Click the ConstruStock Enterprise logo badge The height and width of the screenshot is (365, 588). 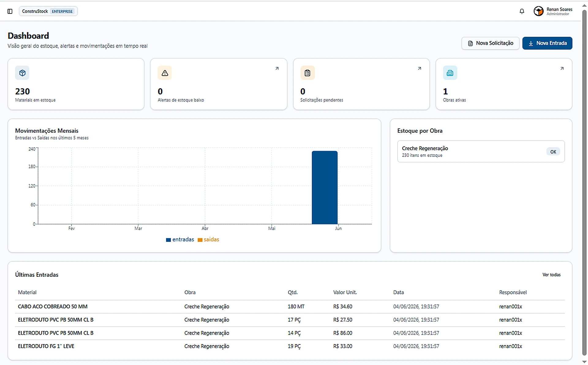(48, 11)
